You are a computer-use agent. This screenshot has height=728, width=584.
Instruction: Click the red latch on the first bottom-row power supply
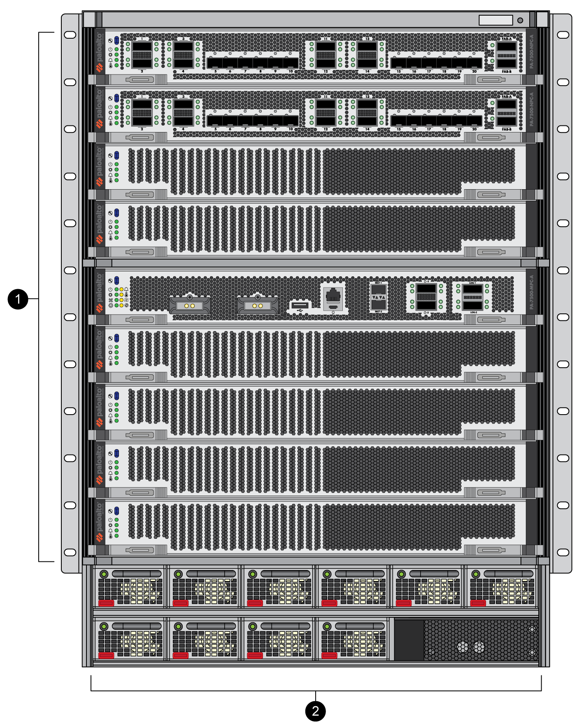[x=106, y=655]
